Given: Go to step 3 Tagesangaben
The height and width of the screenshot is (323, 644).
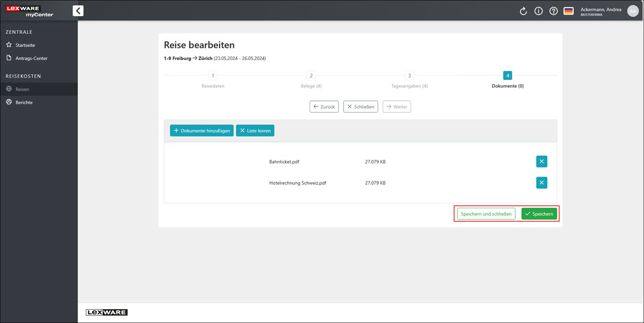Looking at the screenshot, I should [409, 76].
